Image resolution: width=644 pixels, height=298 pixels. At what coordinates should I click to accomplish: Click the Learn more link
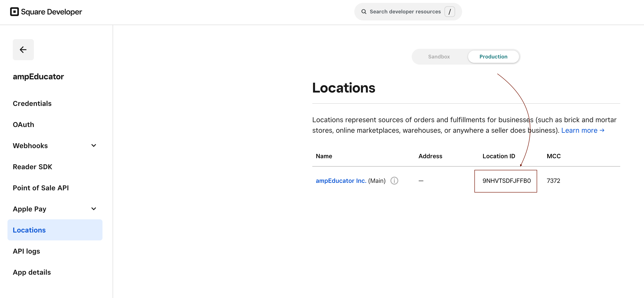pyautogui.click(x=582, y=130)
